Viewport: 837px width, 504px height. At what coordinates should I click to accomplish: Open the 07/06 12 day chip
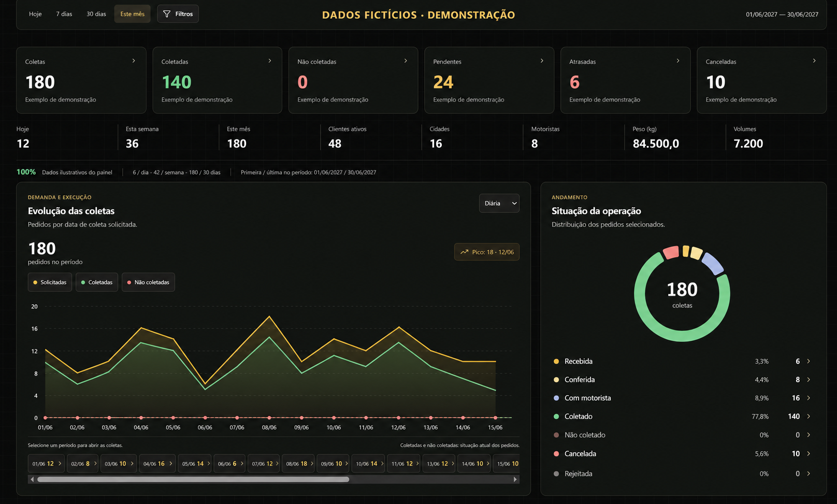264,464
